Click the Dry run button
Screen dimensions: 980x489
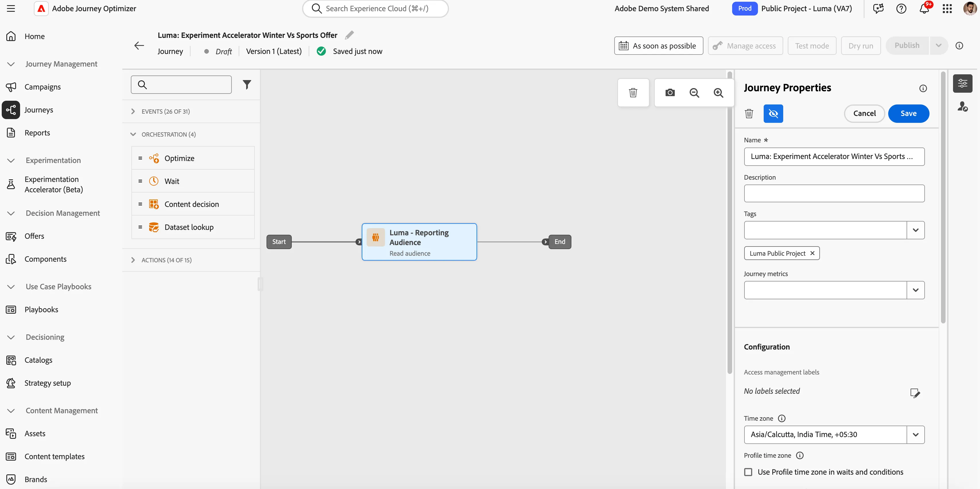(x=861, y=46)
